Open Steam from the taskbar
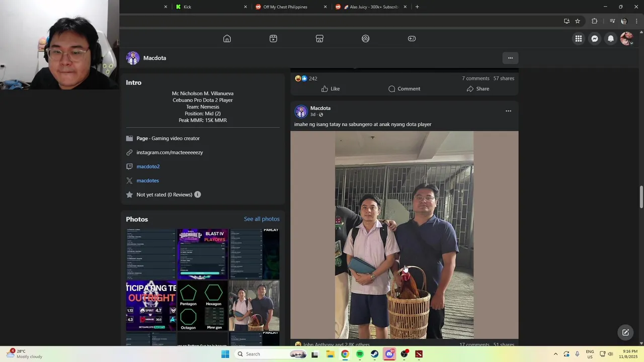 (374, 354)
